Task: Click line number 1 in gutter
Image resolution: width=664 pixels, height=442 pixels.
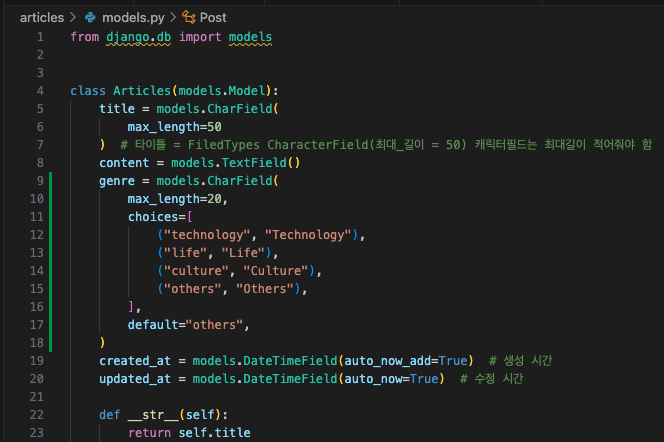Action: 40,37
